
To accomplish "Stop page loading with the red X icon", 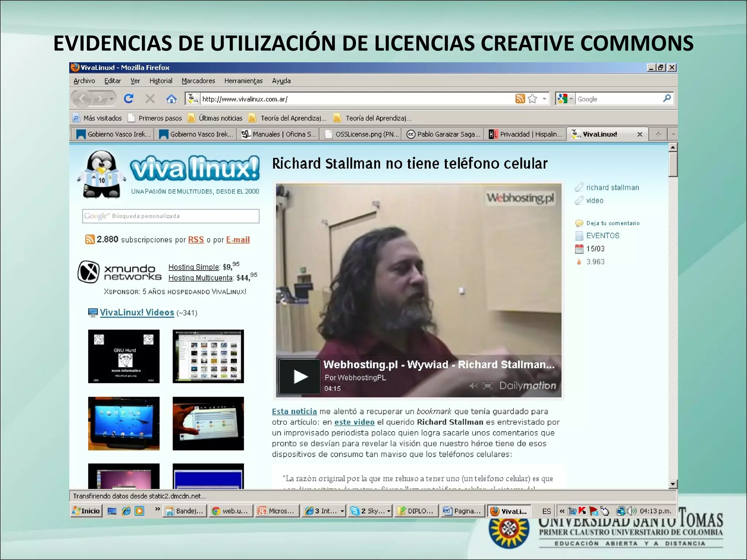I will click(150, 98).
